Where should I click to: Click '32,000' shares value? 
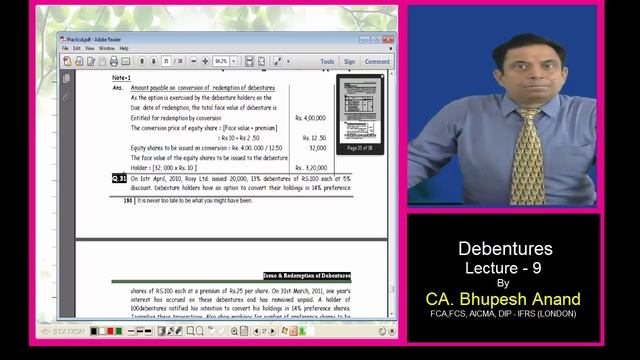pyautogui.click(x=318, y=148)
